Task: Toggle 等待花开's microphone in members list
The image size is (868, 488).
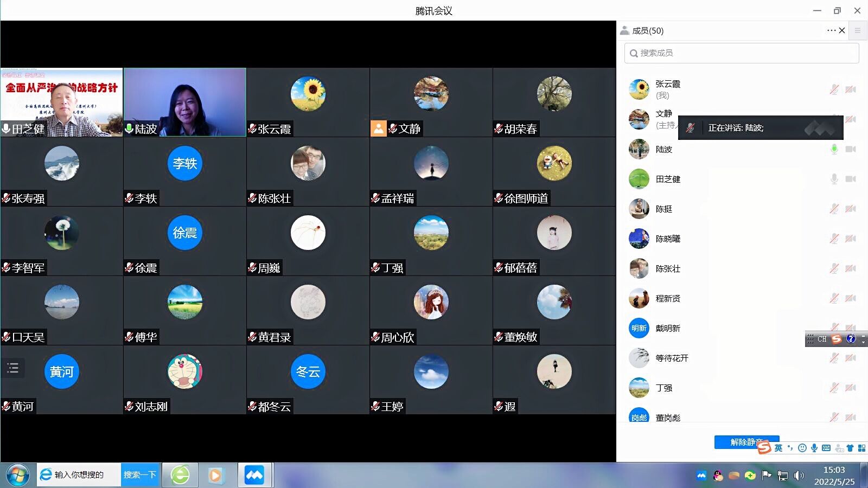Action: 834,358
